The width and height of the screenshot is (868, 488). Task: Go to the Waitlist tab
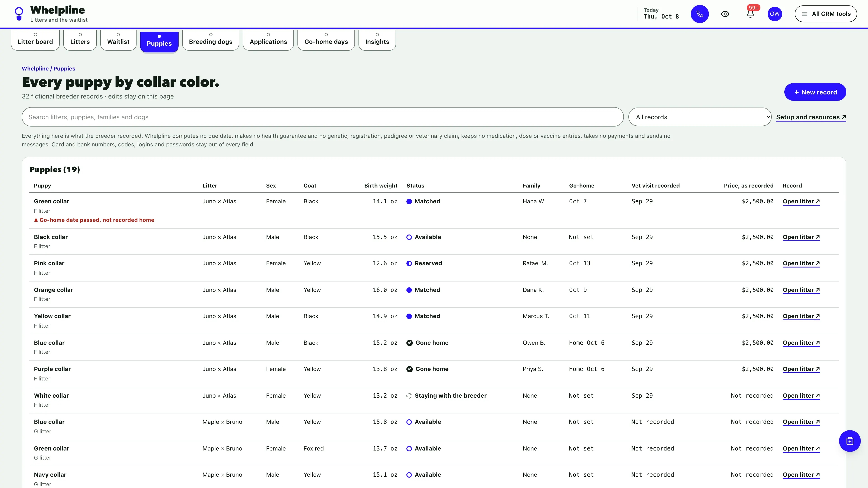click(x=118, y=40)
